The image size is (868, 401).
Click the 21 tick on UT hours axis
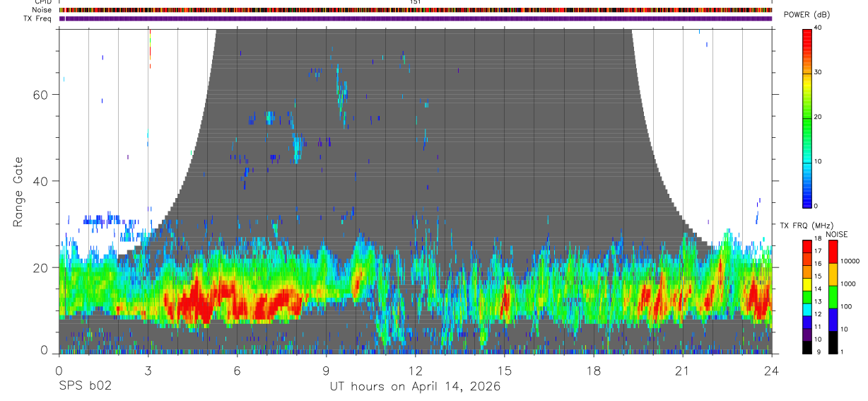pyautogui.click(x=682, y=370)
